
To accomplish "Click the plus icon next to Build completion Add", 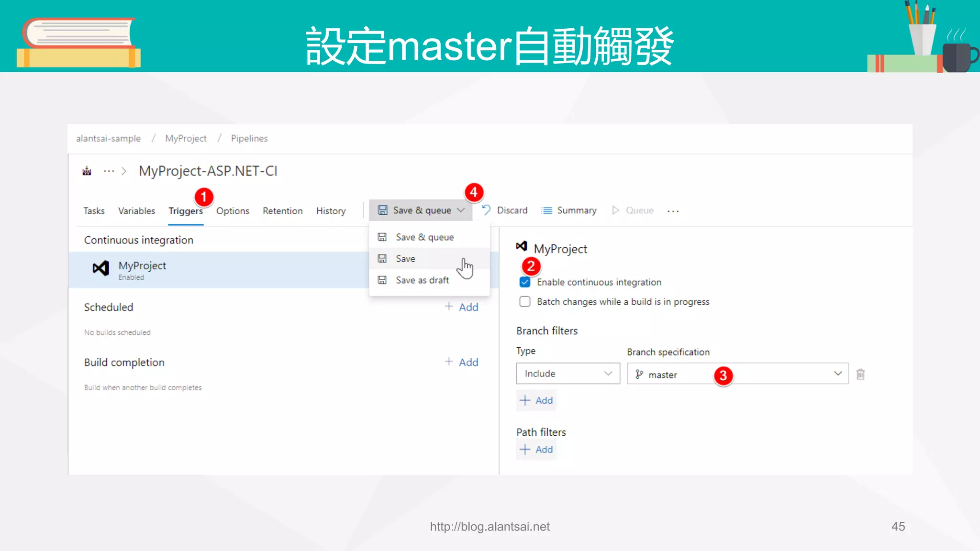I will pyautogui.click(x=449, y=362).
